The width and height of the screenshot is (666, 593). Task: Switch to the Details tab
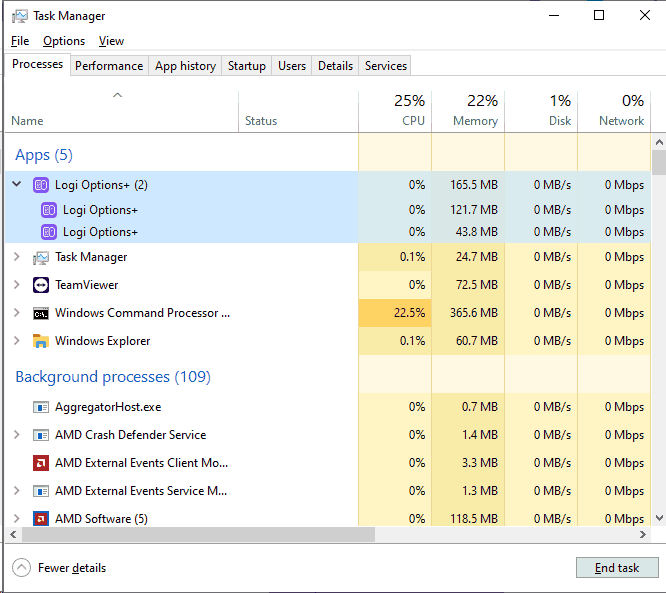coord(335,66)
